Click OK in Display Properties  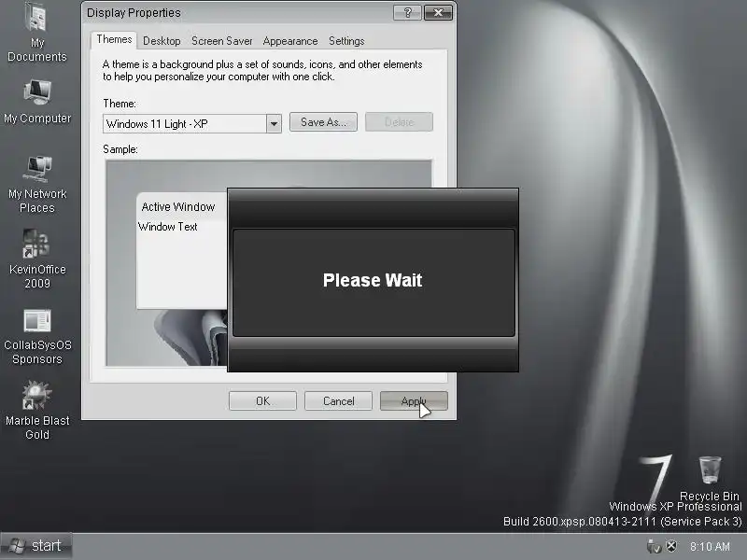coord(262,401)
